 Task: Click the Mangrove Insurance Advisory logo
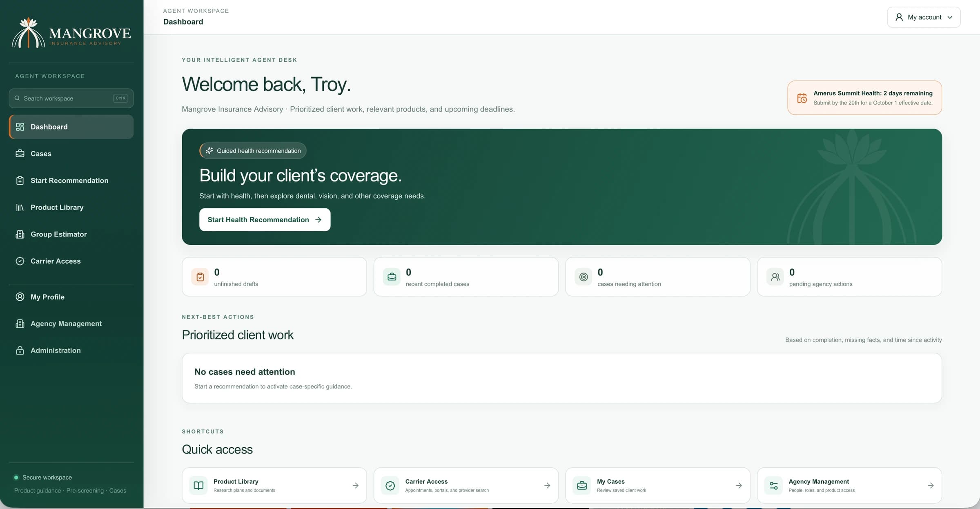click(71, 33)
